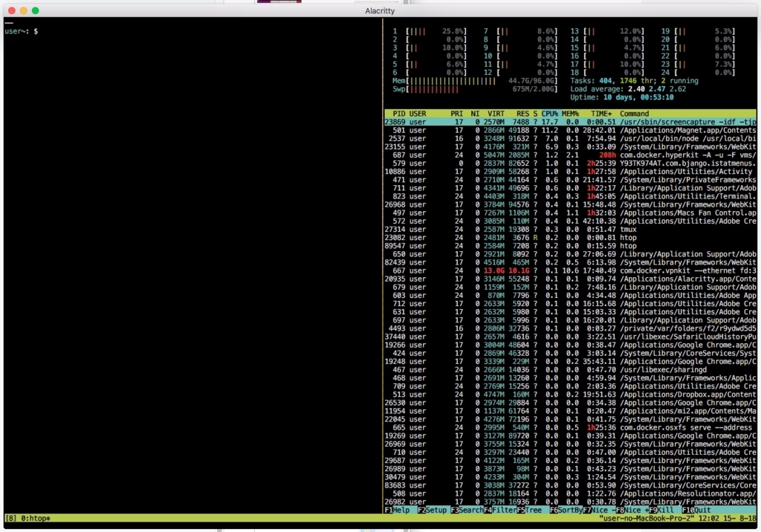Select the Utilities/Activity process row, PID 10886

(x=570, y=172)
